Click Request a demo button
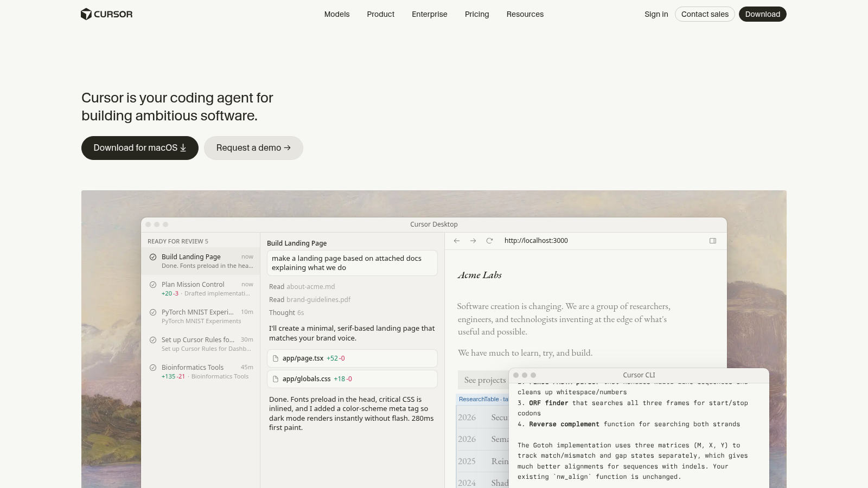 253,148
